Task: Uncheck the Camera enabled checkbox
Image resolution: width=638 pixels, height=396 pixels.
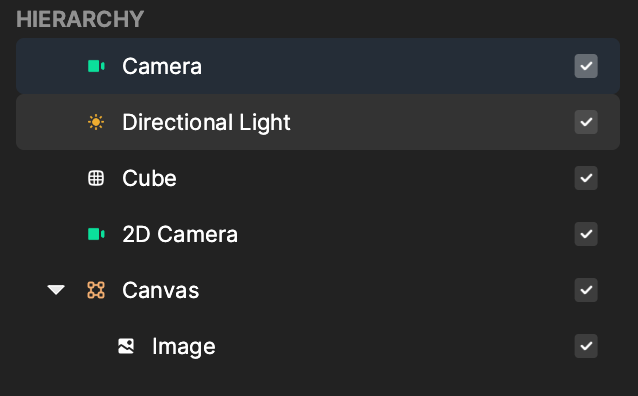Action: click(586, 66)
